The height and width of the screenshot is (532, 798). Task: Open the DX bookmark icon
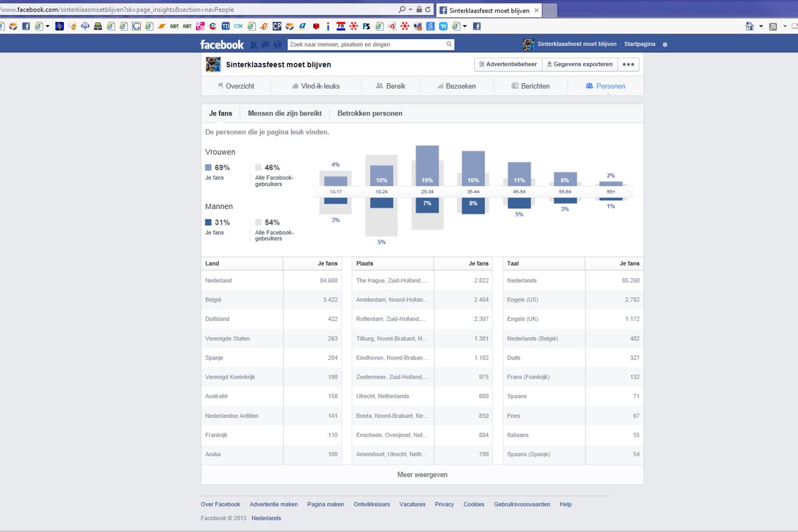click(x=239, y=26)
